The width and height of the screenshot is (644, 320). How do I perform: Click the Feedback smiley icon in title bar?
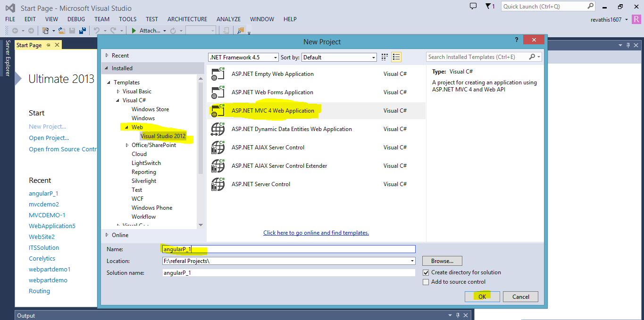tap(473, 7)
